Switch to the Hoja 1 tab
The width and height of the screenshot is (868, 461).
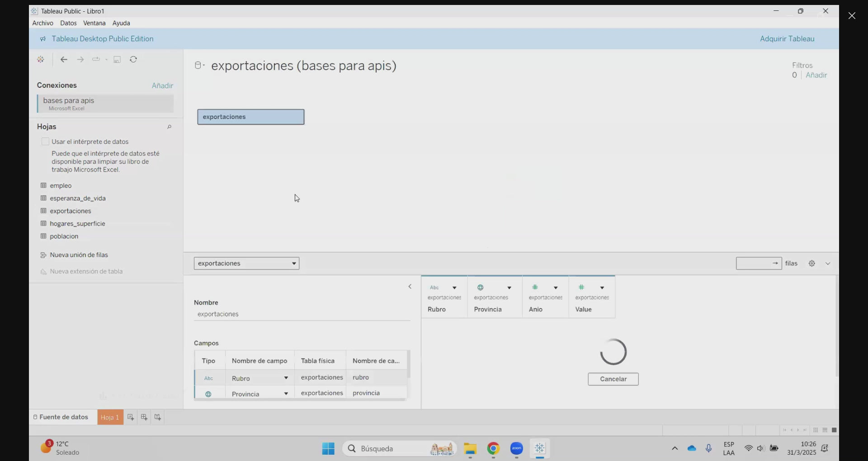(x=110, y=417)
